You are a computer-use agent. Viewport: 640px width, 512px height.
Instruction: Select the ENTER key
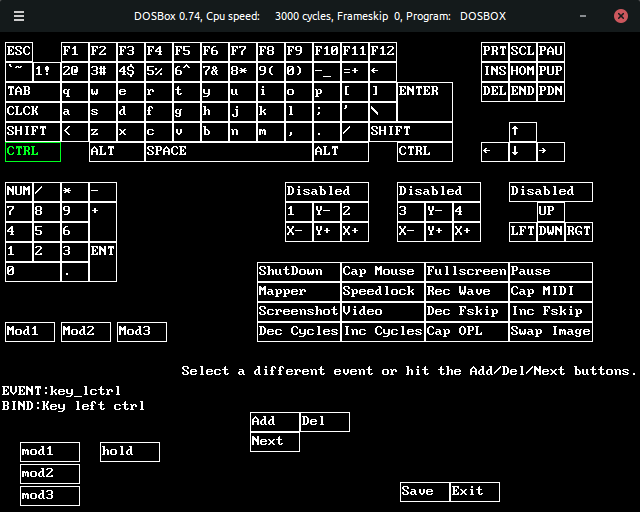click(425, 102)
